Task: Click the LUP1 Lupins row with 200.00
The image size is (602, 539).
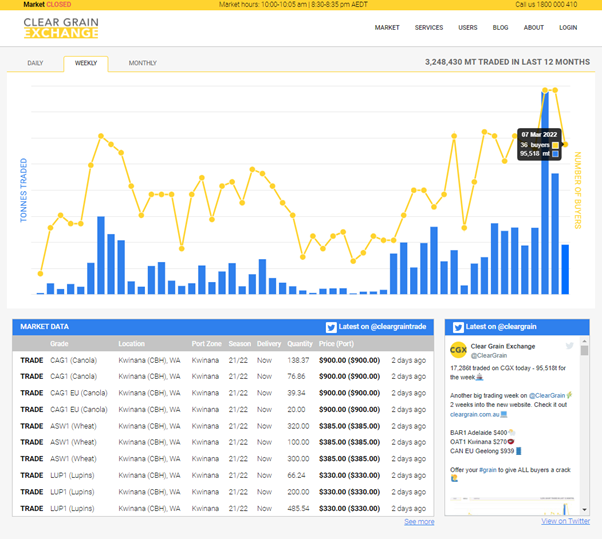Action: [x=223, y=492]
